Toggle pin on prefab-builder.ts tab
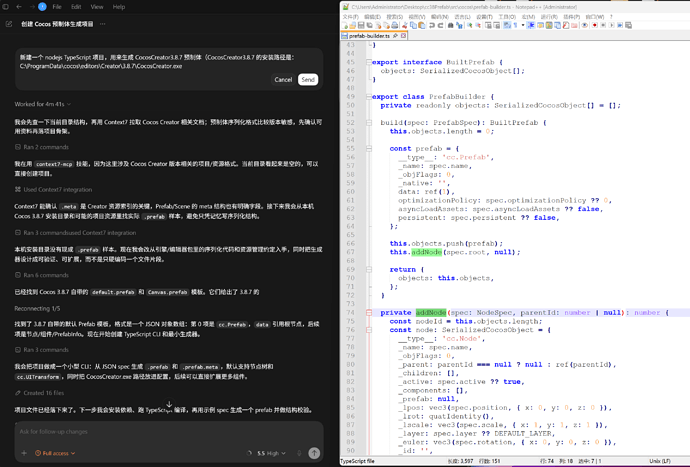Image resolution: width=690 pixels, height=467 pixels. pos(395,36)
